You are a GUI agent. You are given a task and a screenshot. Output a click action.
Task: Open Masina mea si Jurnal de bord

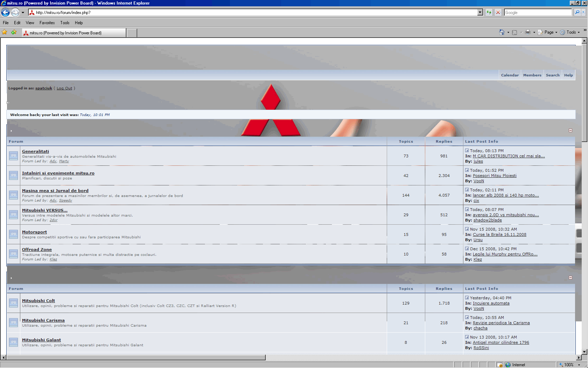[x=55, y=191]
